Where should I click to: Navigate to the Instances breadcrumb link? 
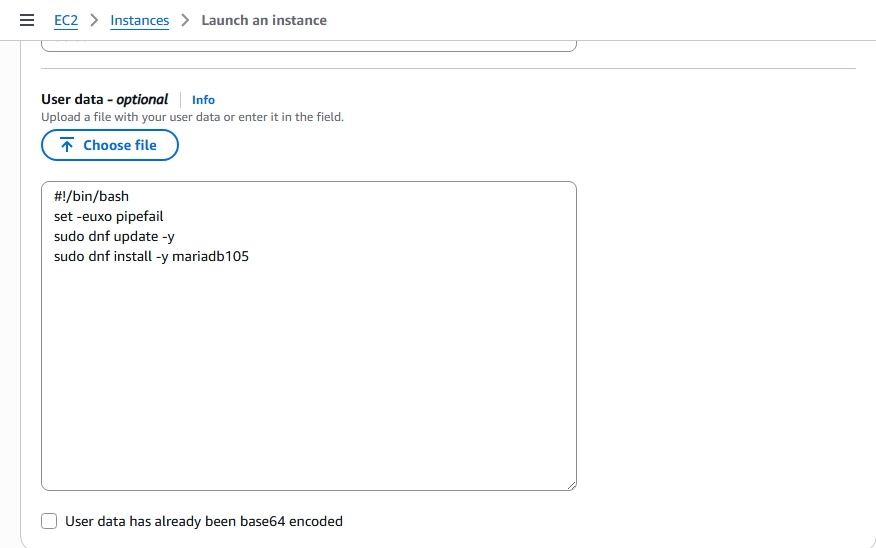pos(140,20)
